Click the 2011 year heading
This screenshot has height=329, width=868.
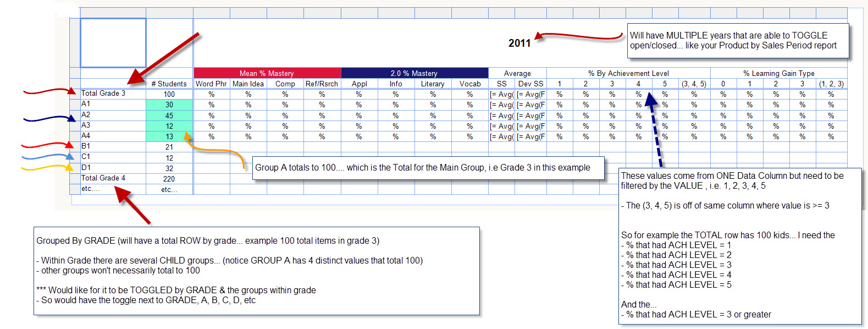519,43
